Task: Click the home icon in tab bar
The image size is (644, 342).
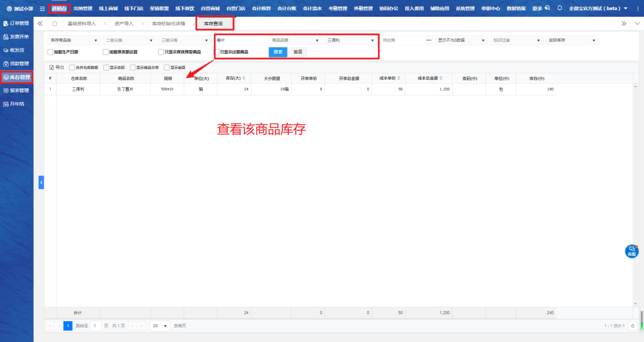Action: (54, 23)
